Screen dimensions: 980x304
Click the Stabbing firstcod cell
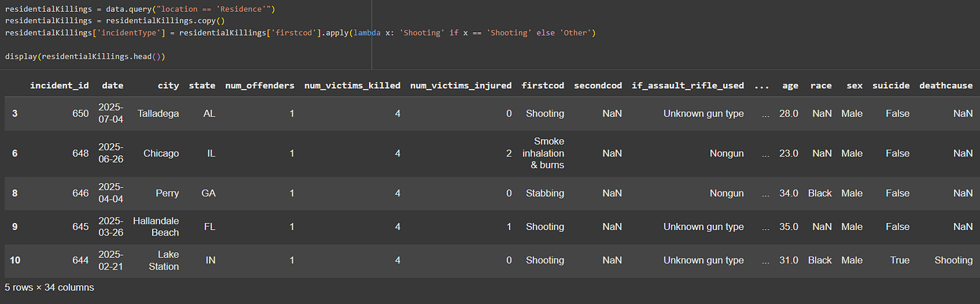pyautogui.click(x=543, y=193)
